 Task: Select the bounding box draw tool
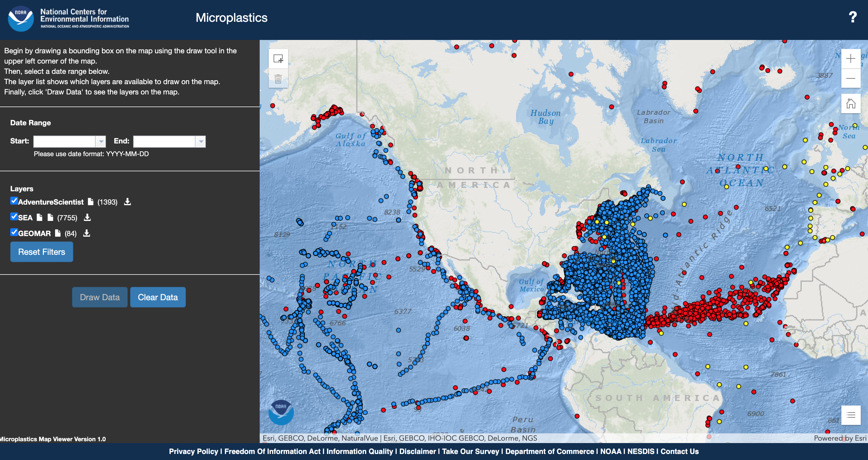[278, 59]
